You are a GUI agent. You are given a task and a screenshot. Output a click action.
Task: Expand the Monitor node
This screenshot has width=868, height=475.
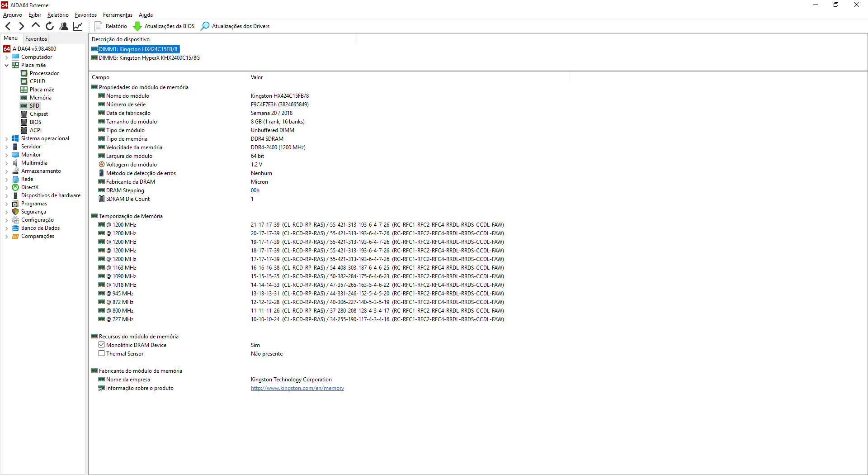pos(6,155)
